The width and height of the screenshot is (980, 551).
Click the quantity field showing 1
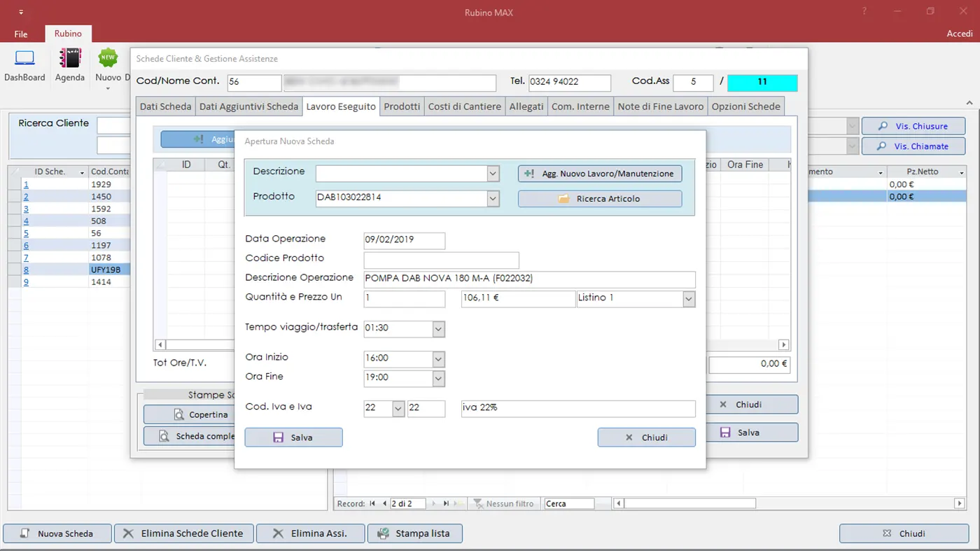tap(405, 299)
